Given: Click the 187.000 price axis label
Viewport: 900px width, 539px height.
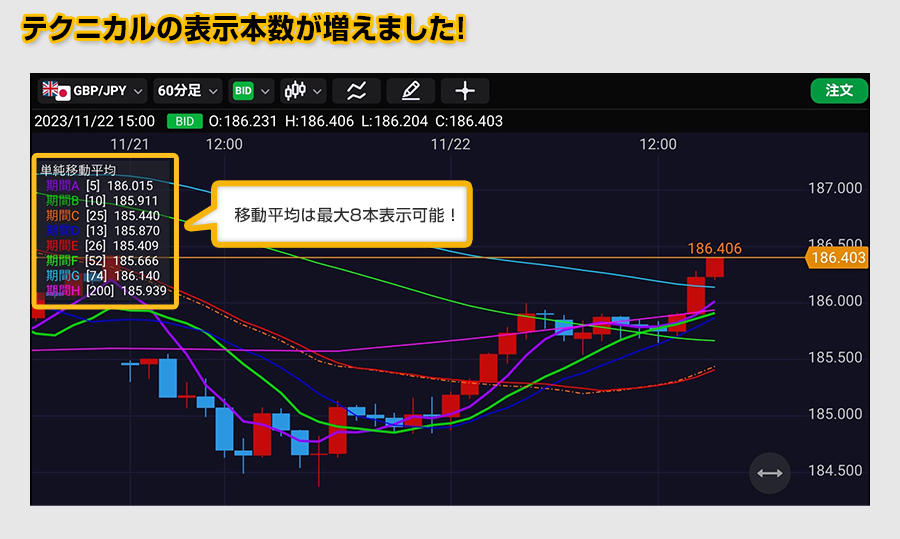Looking at the screenshot, I should [835, 188].
